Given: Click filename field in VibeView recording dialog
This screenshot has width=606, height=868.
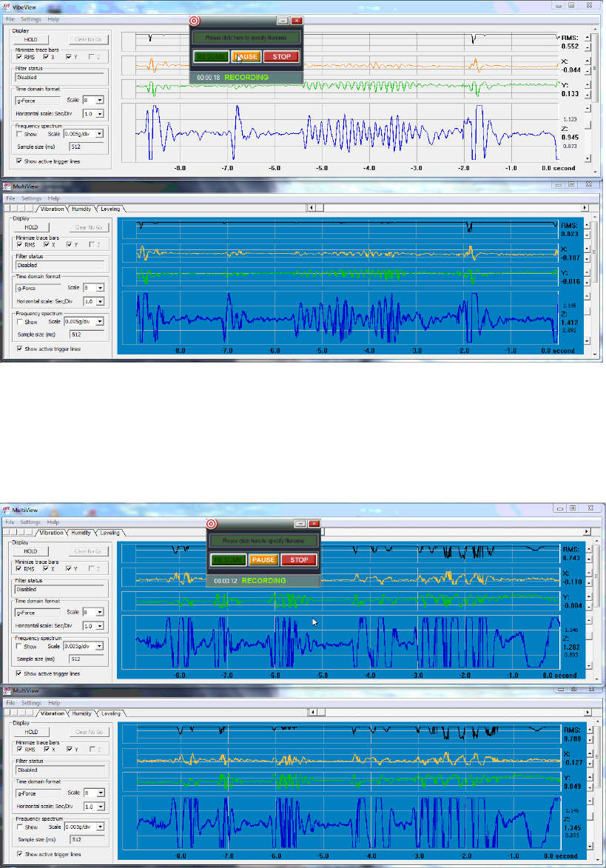Looking at the screenshot, I should pyautogui.click(x=246, y=38).
